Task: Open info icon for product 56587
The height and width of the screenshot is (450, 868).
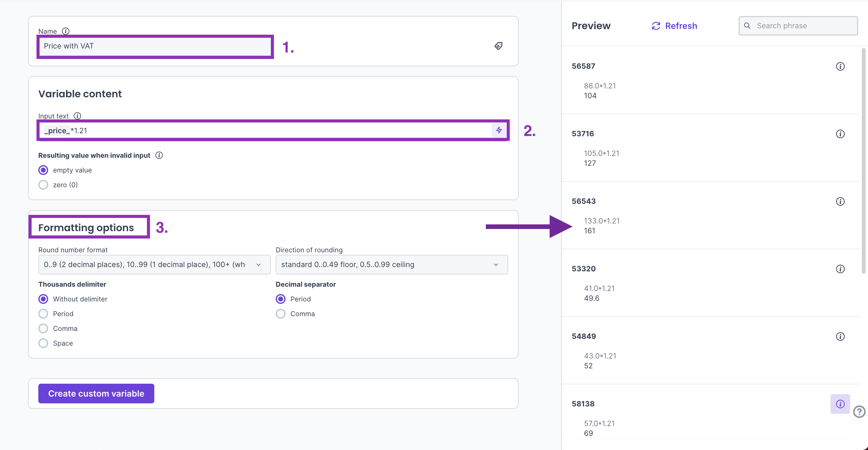Action: point(840,66)
